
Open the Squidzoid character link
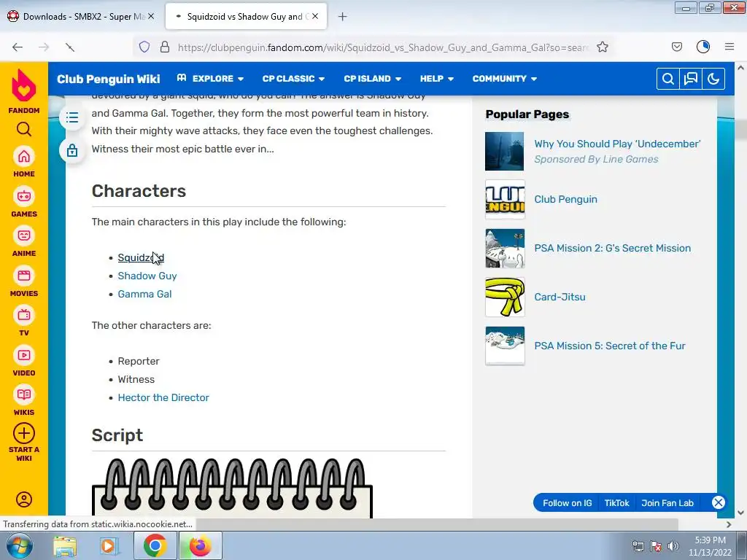point(141,257)
